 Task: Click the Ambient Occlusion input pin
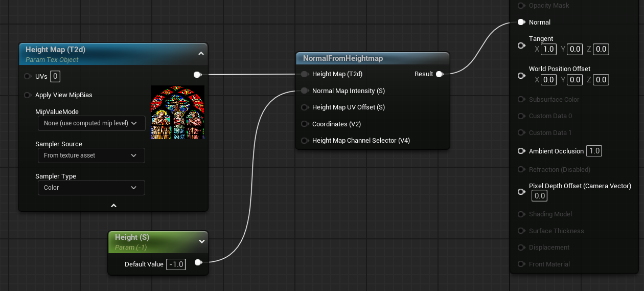[521, 151]
